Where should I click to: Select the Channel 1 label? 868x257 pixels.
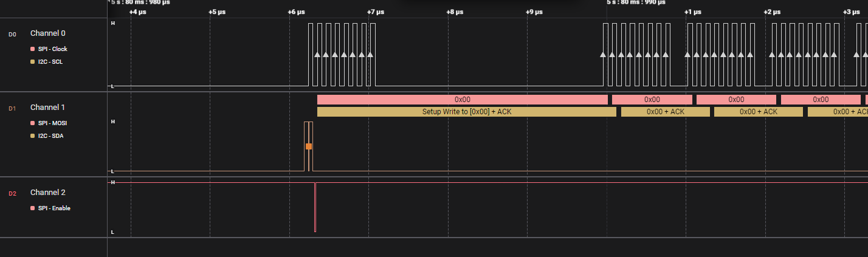(x=47, y=108)
